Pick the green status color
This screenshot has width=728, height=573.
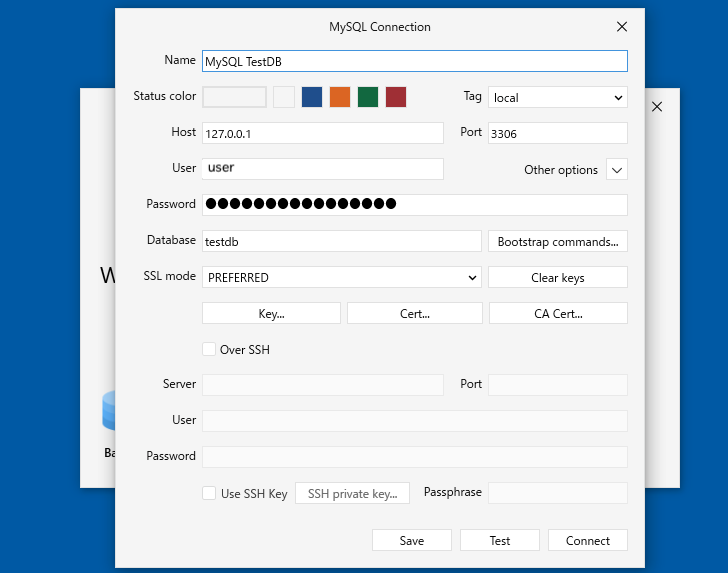pos(368,97)
